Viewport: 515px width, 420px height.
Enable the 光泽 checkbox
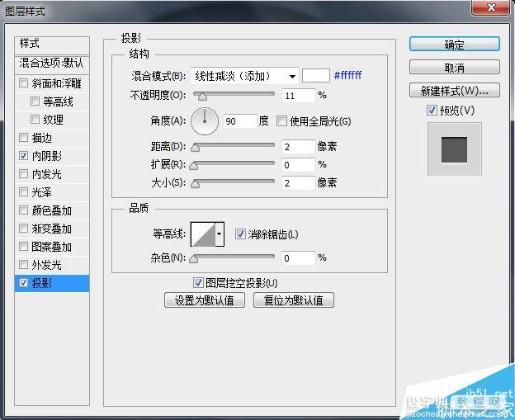pyautogui.click(x=23, y=191)
